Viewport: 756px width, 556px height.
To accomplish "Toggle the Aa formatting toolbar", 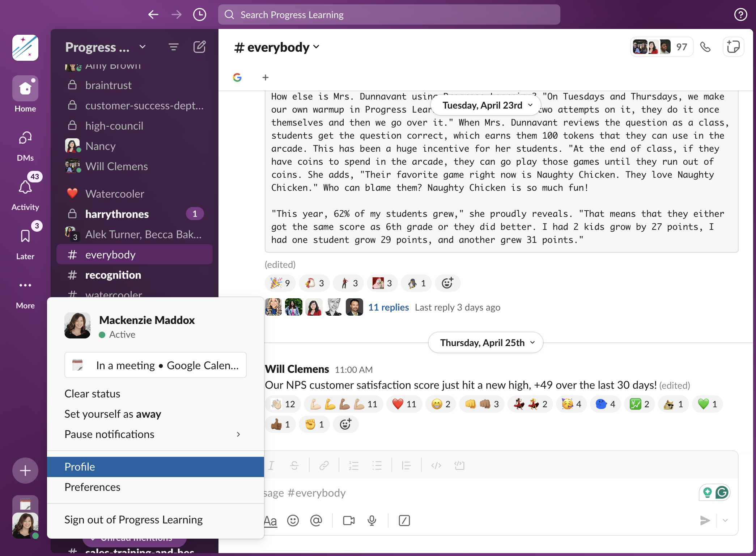I will coord(271,521).
